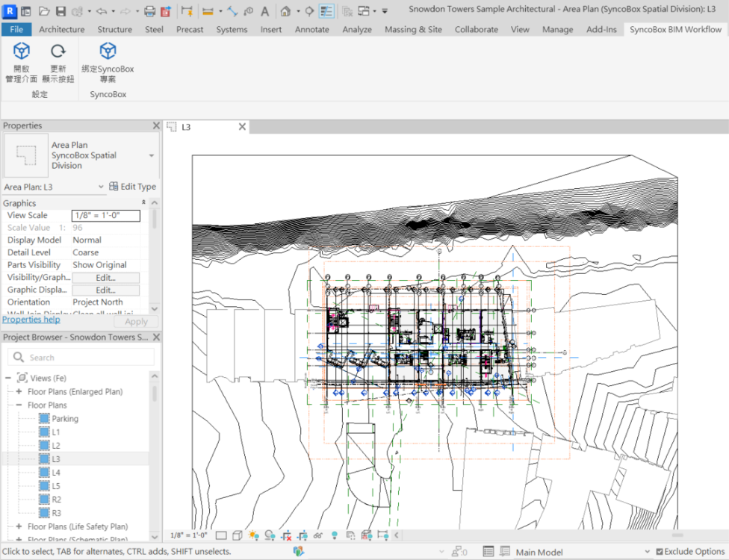Screen dimensions: 729x560
Task: Click the red PDF export icon
Action: 166,10
